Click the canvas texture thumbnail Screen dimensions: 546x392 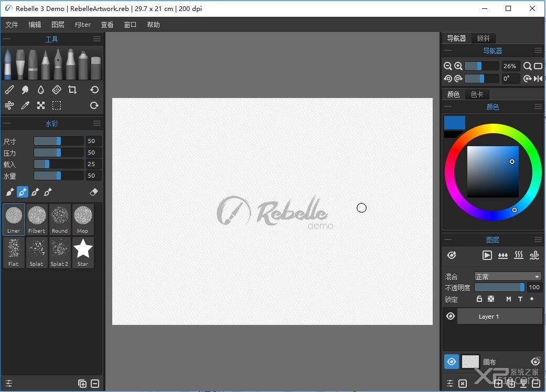pos(470,362)
